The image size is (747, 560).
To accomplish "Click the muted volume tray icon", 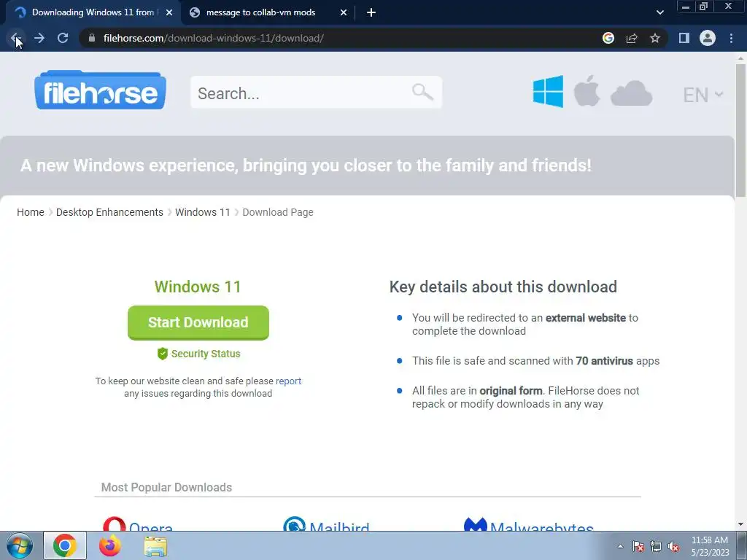I will point(673,546).
